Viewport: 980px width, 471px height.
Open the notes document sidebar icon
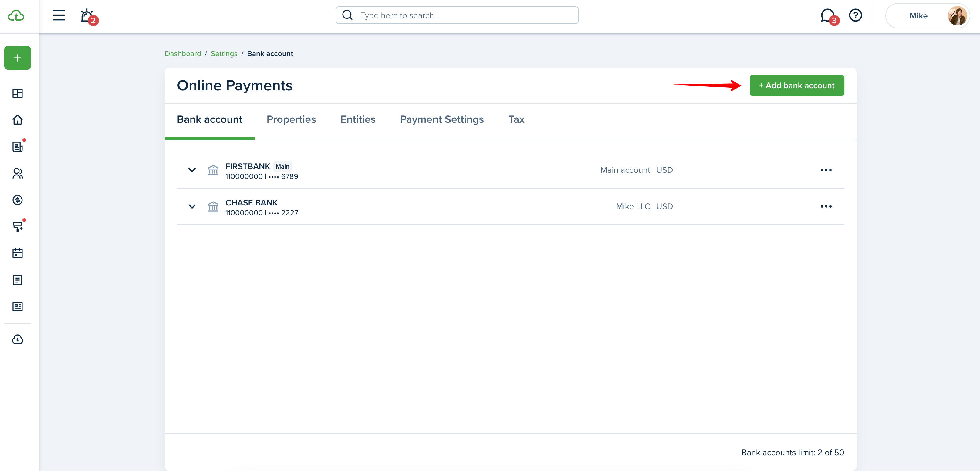18,280
